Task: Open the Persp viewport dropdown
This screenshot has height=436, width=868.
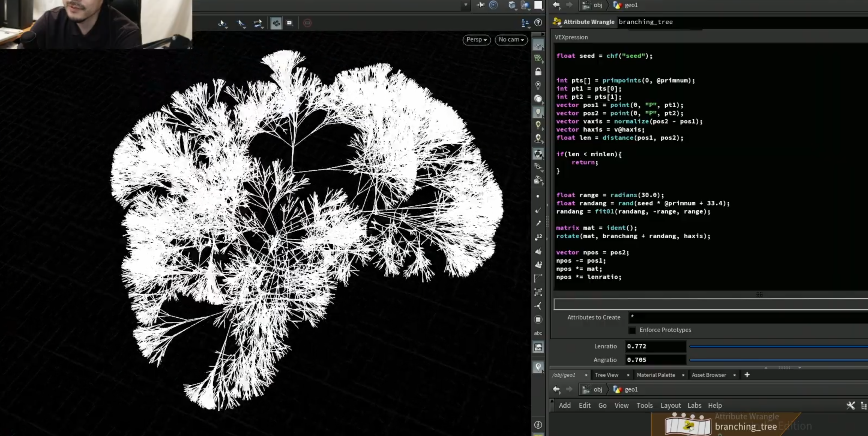Action: 477,40
